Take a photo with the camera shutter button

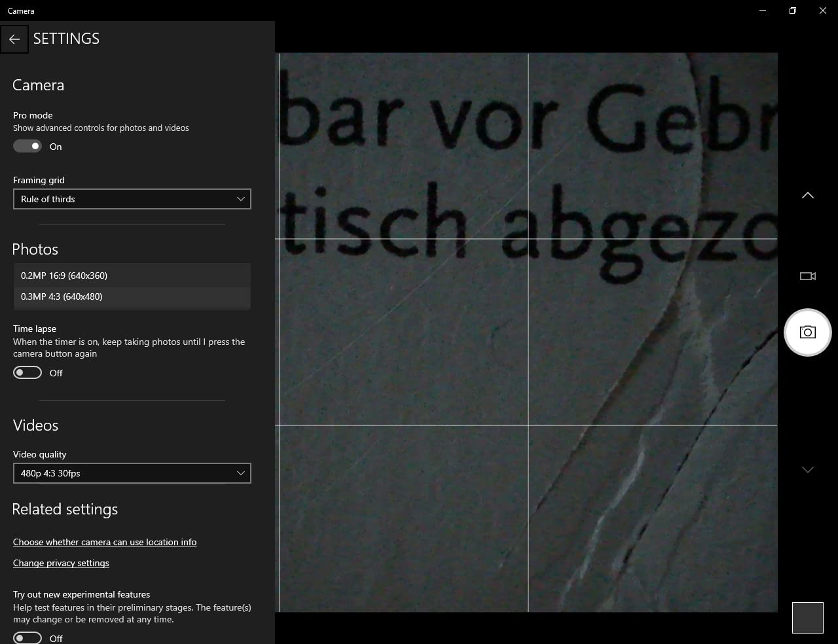point(807,332)
